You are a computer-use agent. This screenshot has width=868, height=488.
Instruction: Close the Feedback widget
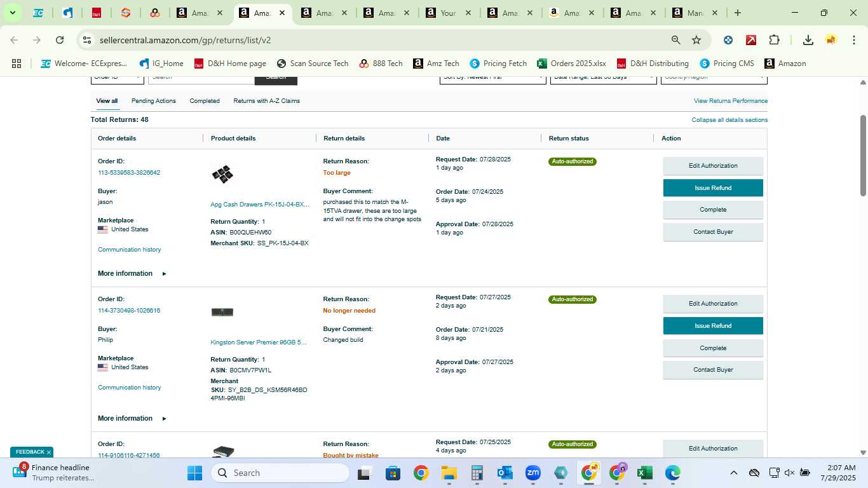(x=49, y=452)
